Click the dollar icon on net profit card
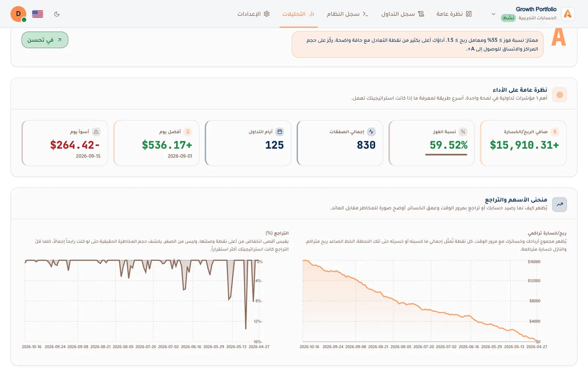The image size is (588, 368). coord(555,131)
